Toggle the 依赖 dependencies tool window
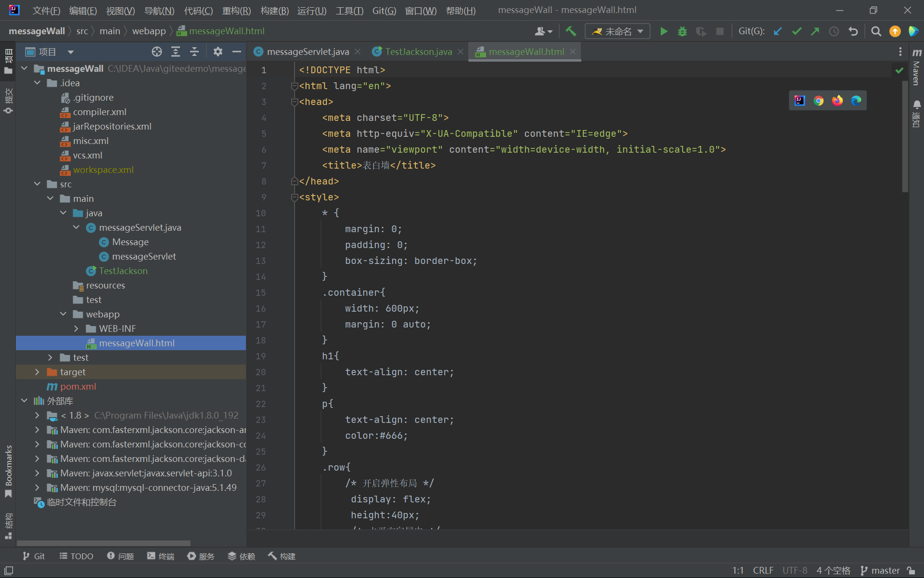The image size is (924, 578). [x=242, y=556]
